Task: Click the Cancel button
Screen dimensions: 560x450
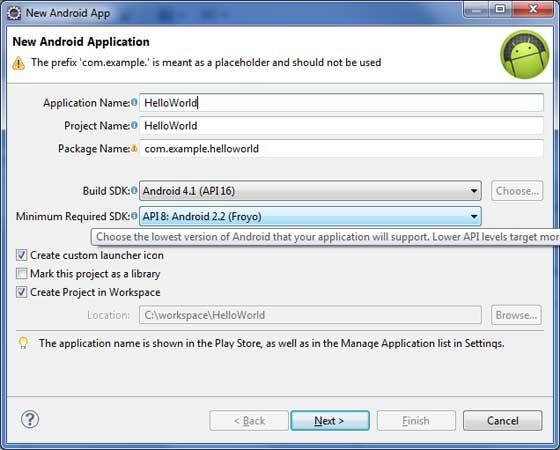Action: [502, 420]
